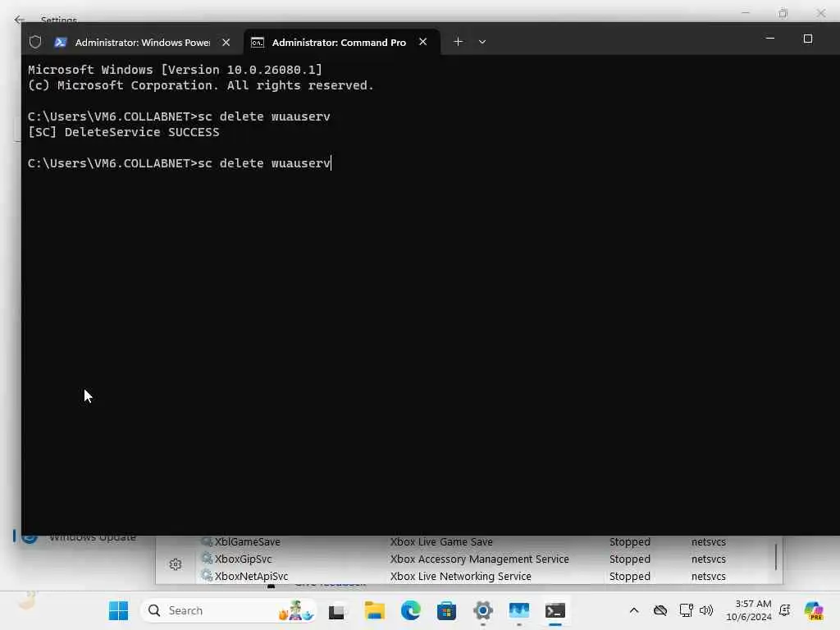Minimize the Terminal window
The width and height of the screenshot is (840, 630).
pyautogui.click(x=769, y=39)
